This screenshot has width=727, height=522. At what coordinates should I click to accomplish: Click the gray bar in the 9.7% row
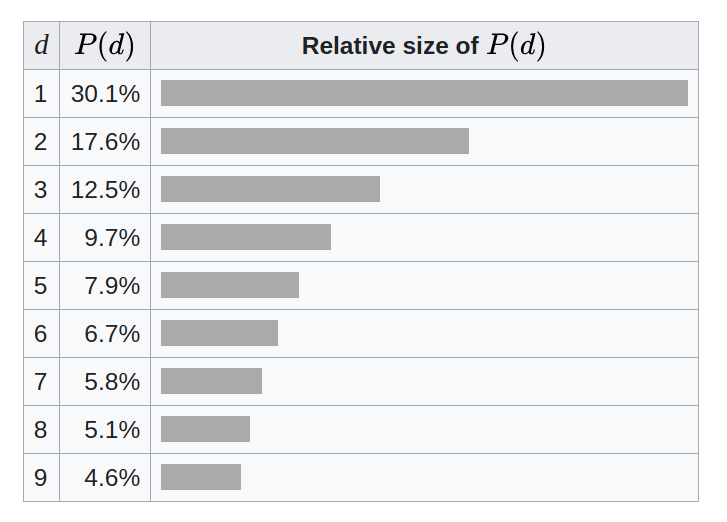(245, 237)
